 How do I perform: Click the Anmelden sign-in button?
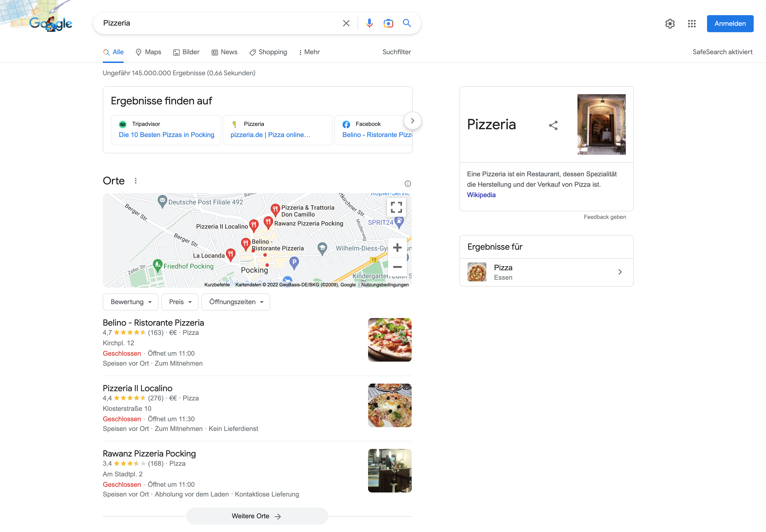click(x=730, y=24)
